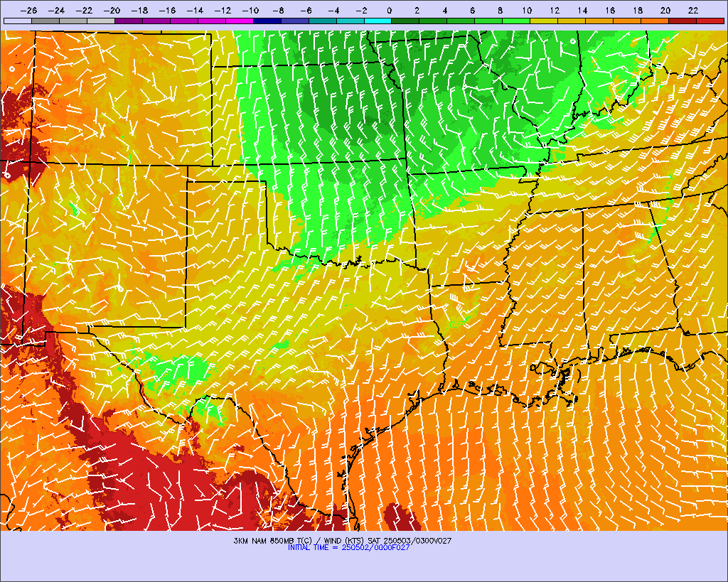Click the positive '22' legend label
This screenshot has width=728, height=582.
[693, 10]
